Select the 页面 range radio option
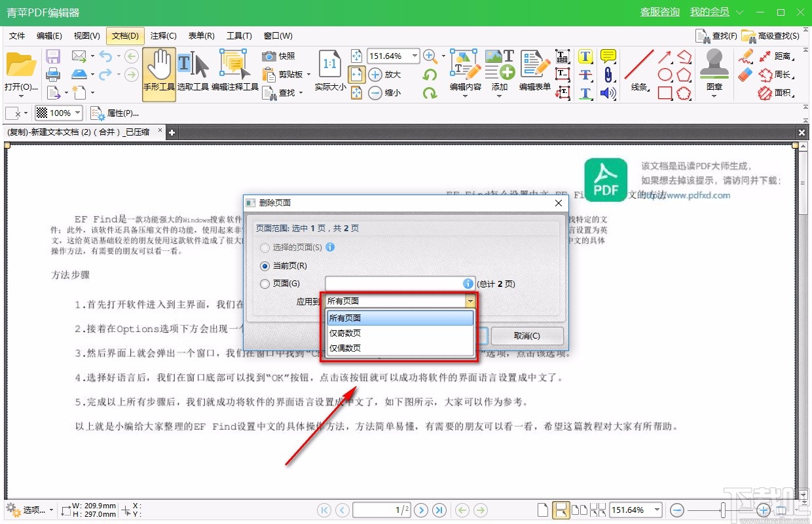 click(x=264, y=284)
